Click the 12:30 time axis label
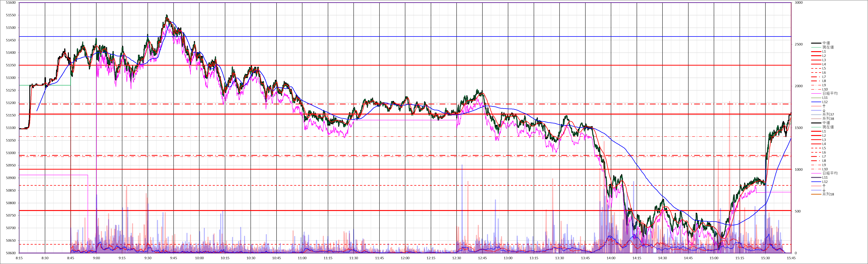Screen dimensions: 868x264 coord(457,258)
